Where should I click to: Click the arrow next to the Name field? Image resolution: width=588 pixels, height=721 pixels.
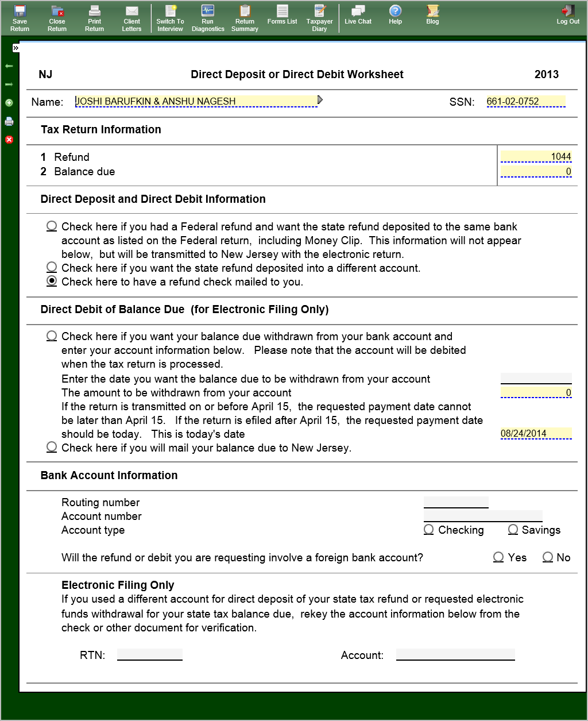(320, 101)
